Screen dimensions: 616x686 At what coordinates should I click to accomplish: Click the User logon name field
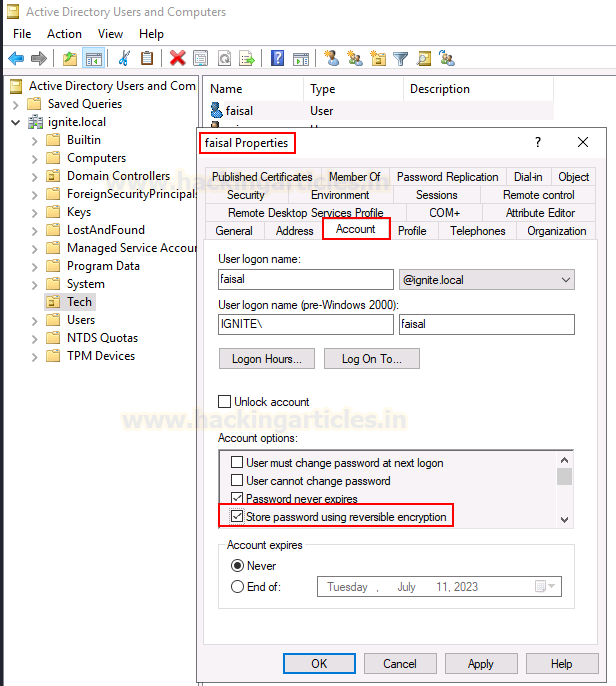(x=306, y=279)
